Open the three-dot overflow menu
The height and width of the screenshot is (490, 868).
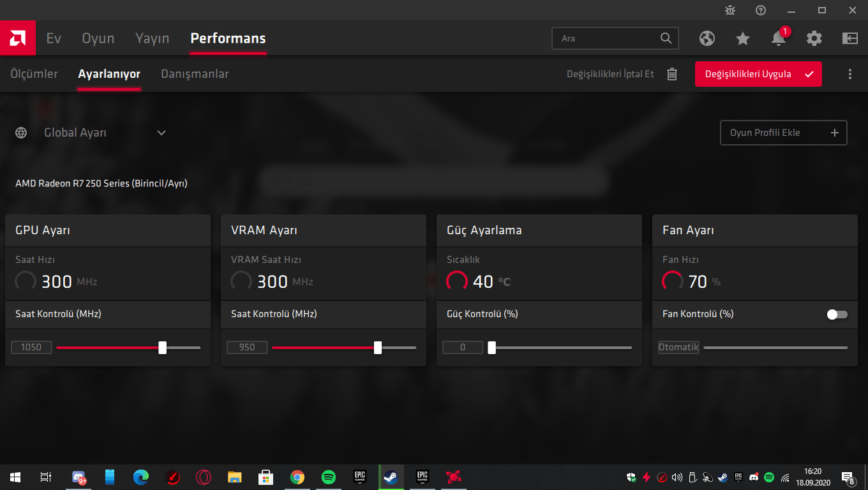pyautogui.click(x=849, y=74)
